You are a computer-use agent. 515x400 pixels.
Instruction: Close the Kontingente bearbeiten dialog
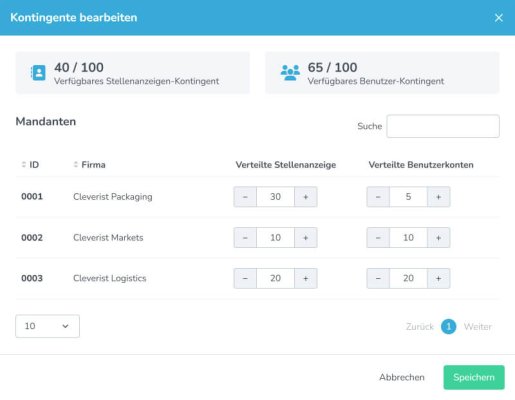(499, 18)
